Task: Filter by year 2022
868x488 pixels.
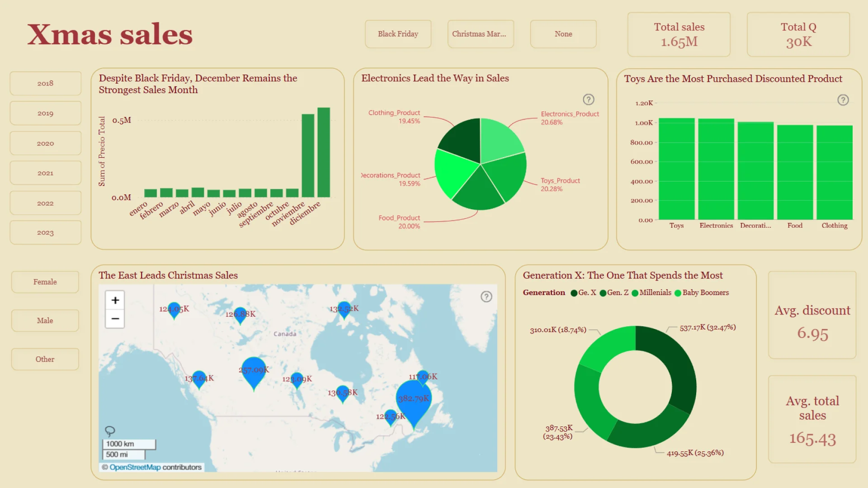Action: pyautogui.click(x=46, y=203)
